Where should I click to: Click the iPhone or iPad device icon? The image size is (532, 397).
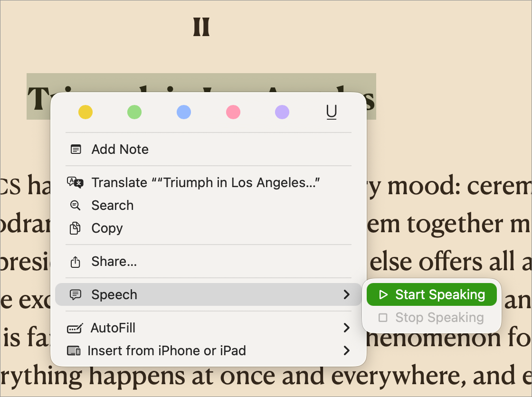pos(74,351)
